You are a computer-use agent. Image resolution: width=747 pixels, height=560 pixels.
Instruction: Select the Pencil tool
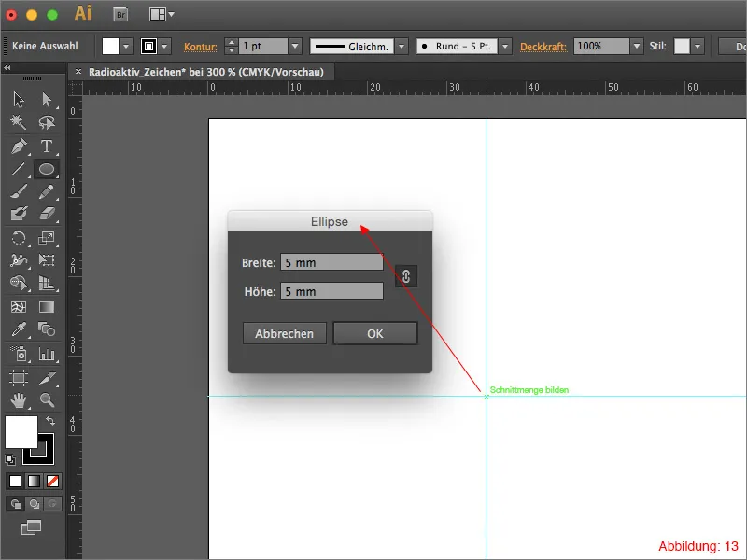pyautogui.click(x=47, y=191)
